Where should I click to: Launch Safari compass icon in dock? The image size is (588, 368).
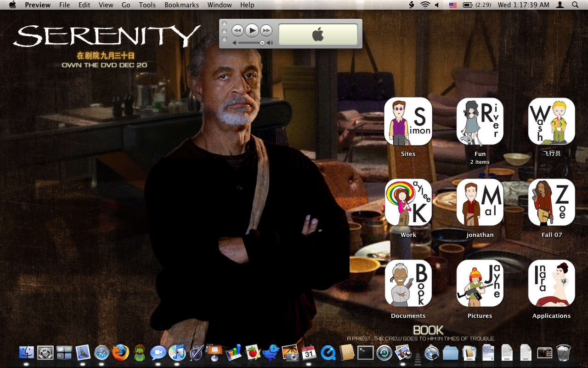[x=102, y=353]
